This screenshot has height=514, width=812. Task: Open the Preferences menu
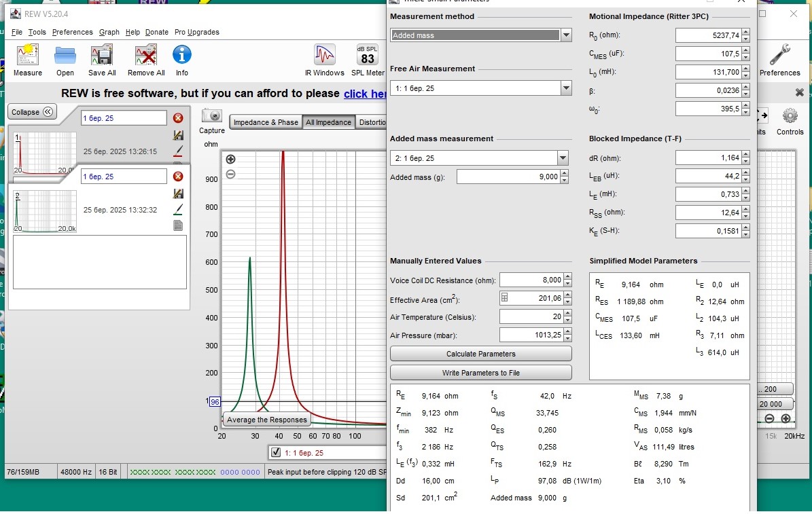[73, 32]
